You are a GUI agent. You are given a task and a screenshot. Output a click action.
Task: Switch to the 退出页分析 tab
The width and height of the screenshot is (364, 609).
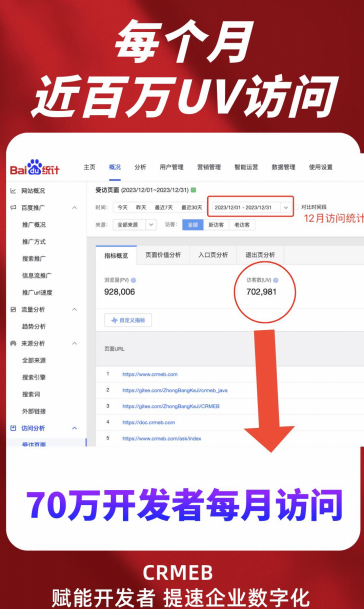(260, 255)
